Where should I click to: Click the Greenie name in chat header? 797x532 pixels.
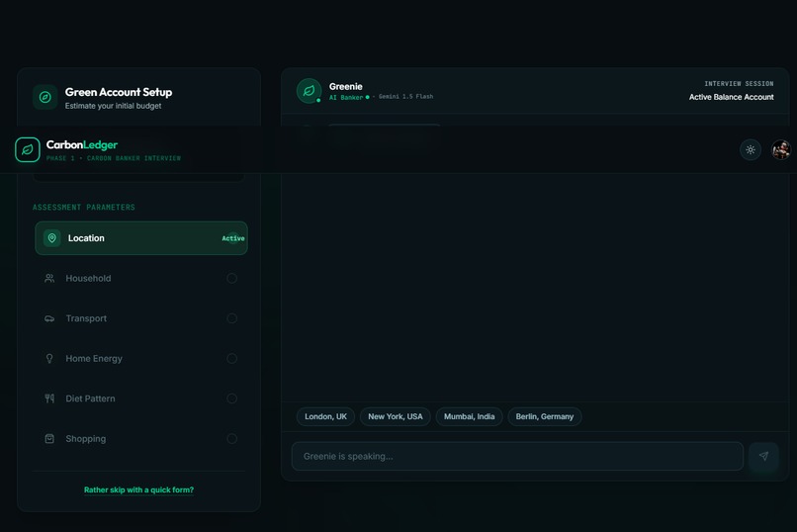346,86
